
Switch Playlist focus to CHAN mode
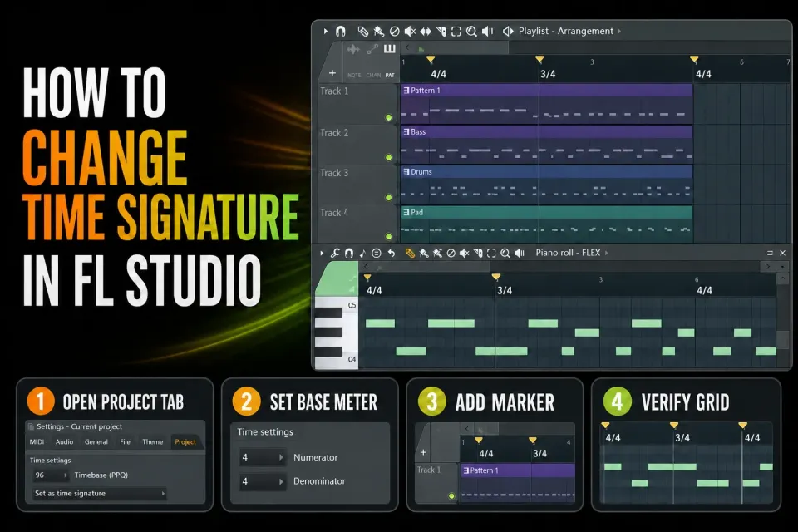click(x=373, y=76)
